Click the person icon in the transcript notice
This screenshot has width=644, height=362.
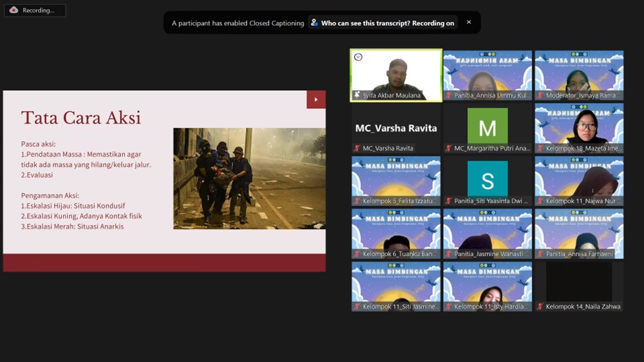314,23
